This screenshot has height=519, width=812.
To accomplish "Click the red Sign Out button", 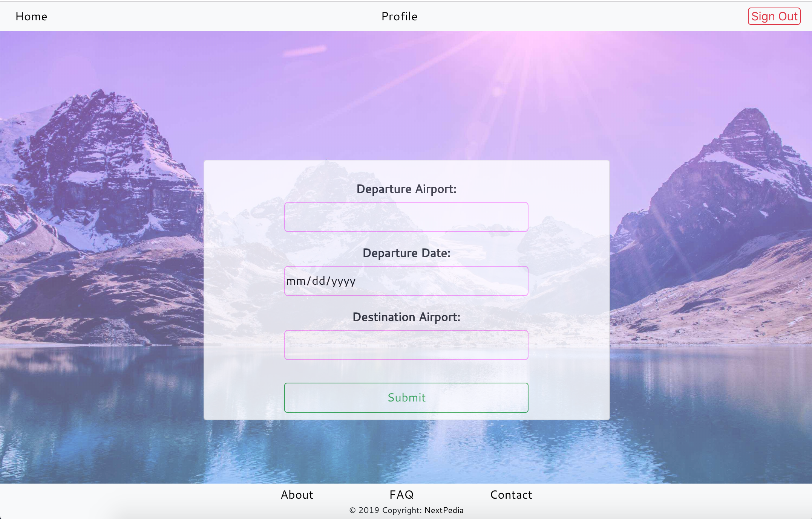I will point(774,16).
